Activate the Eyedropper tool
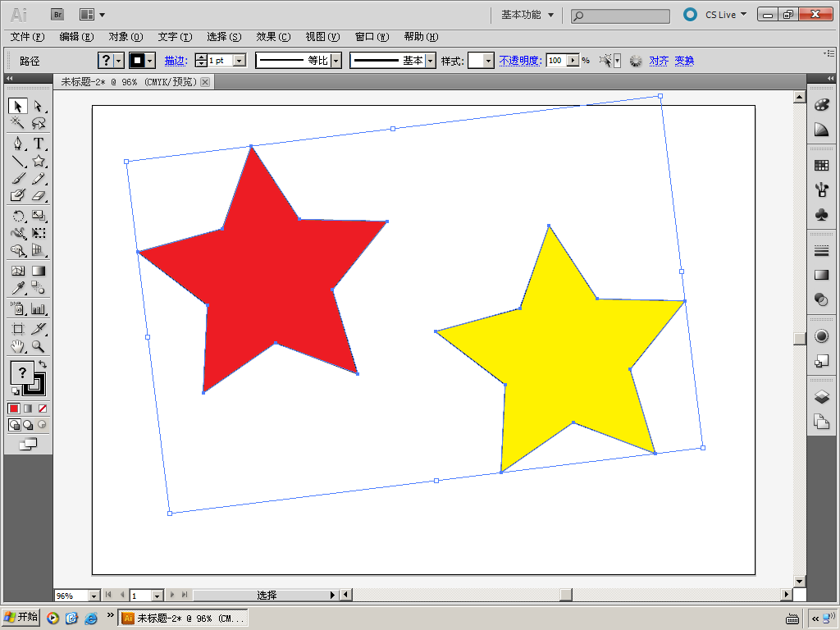This screenshot has height=630, width=840. (x=18, y=288)
